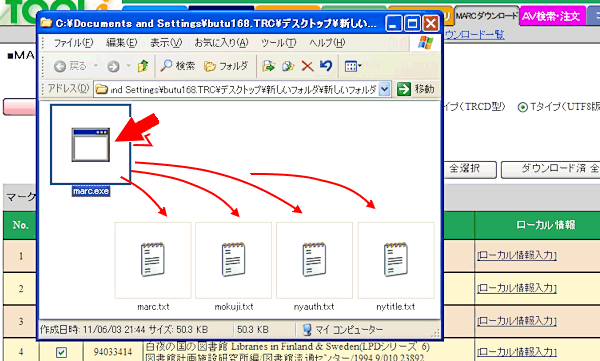This screenshot has height=361, width=600.
Task: Click inside the address path field
Action: [x=237, y=89]
